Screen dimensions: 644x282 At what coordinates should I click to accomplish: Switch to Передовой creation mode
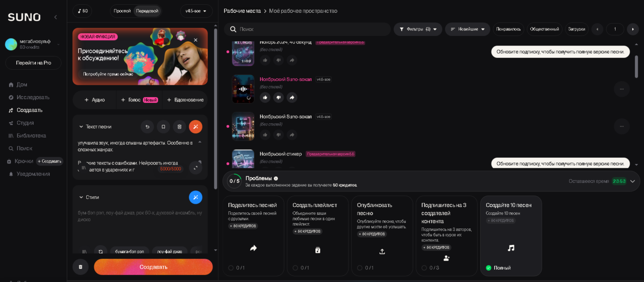point(147,11)
